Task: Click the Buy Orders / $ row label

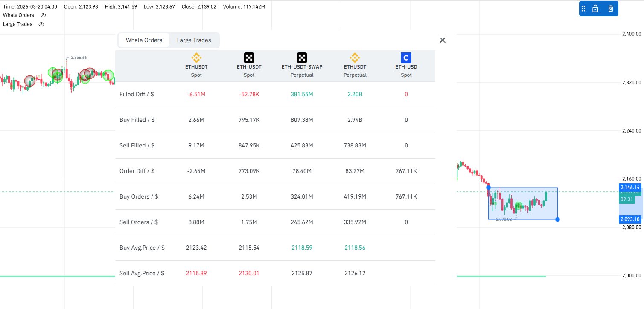Action: 139,196
